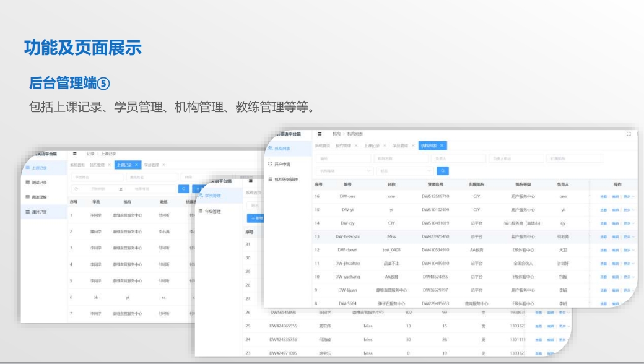Viewport: 644px width, 364px height.
Task: Focus the 负责人 input in 机构列表 filters
Action: pos(458,158)
